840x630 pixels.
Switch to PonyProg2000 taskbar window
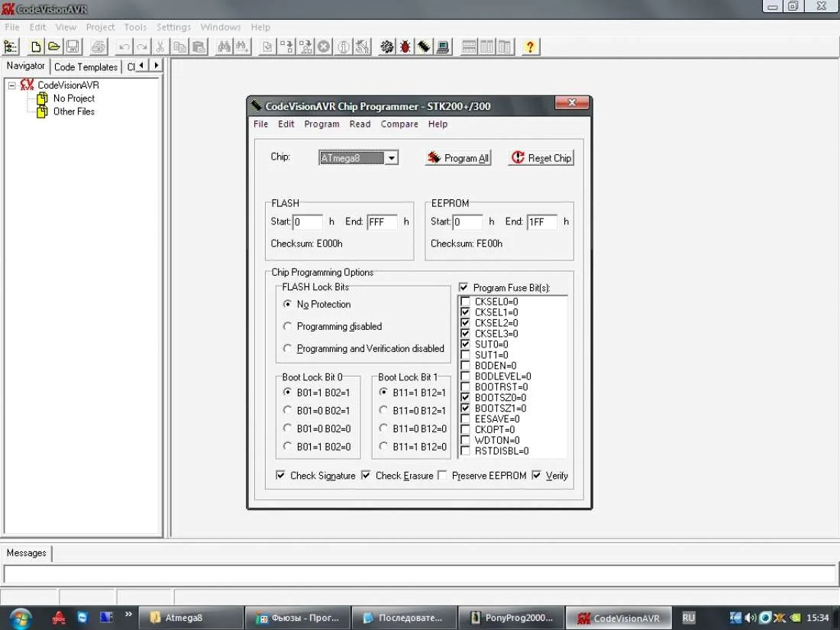click(x=512, y=618)
